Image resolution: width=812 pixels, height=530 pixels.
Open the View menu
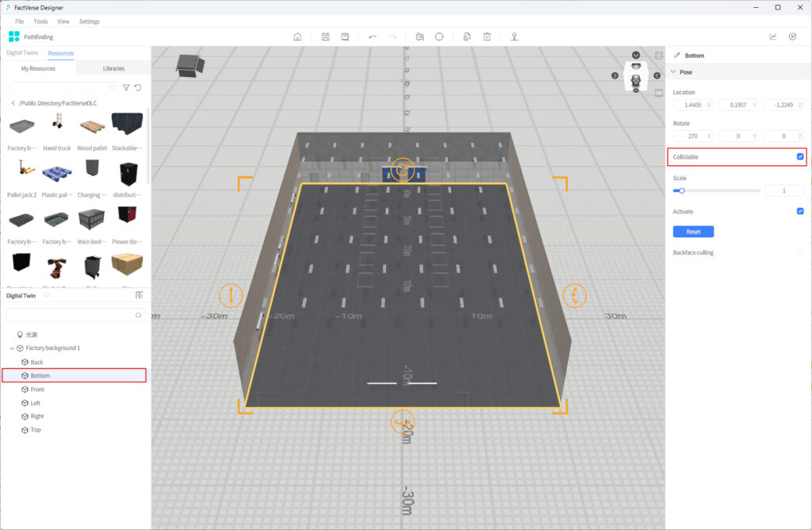point(63,21)
